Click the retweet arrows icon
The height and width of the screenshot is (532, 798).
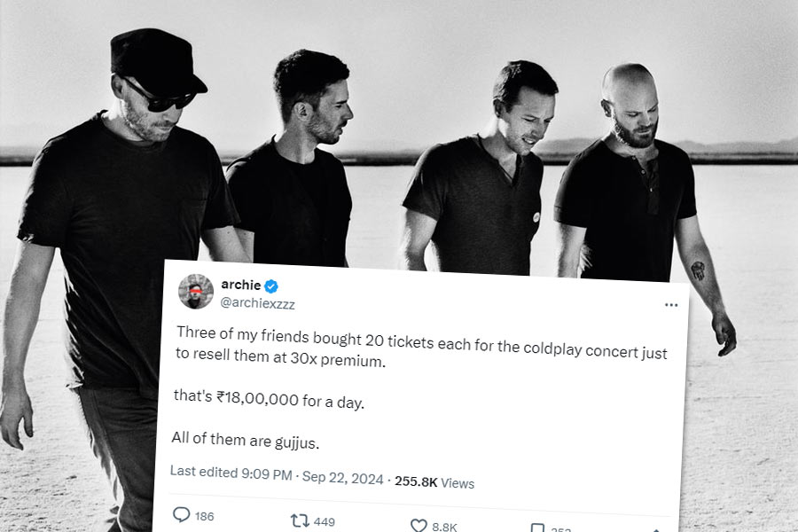(x=300, y=520)
